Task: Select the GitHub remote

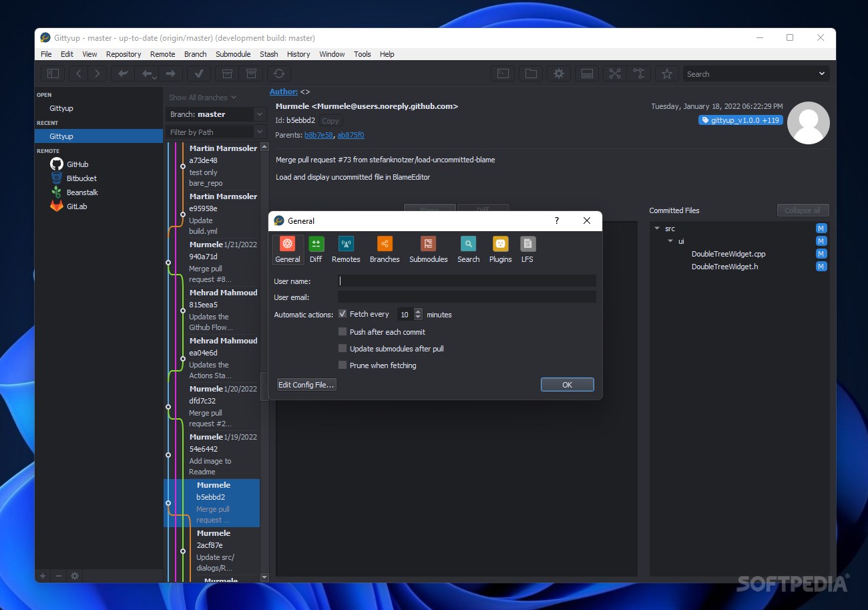Action: tap(69, 164)
